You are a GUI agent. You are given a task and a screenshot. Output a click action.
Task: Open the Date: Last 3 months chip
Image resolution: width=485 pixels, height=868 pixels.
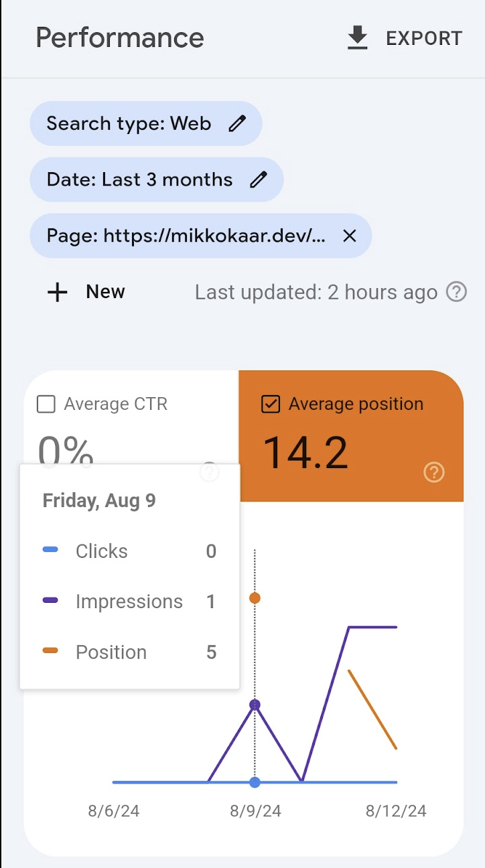click(x=139, y=179)
